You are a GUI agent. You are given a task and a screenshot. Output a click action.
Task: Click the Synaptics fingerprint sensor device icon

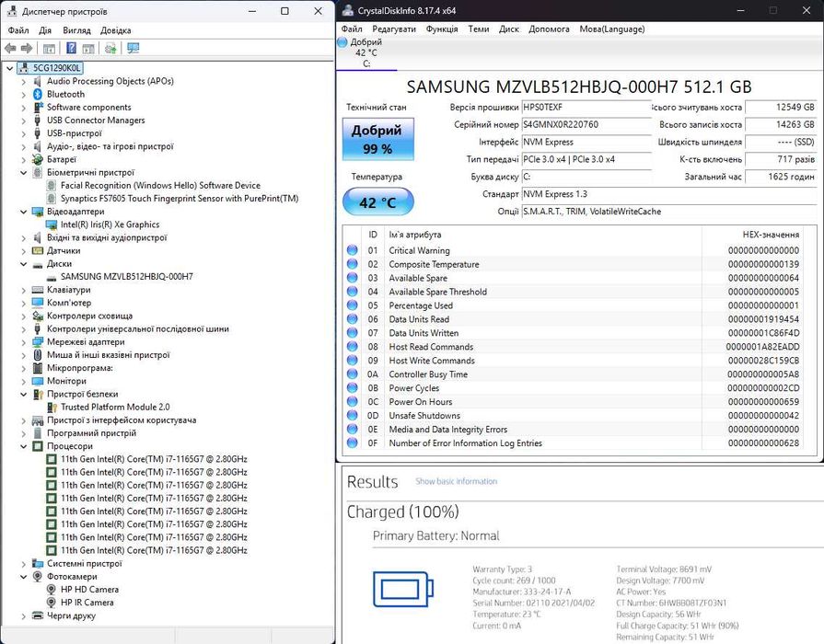coord(52,199)
